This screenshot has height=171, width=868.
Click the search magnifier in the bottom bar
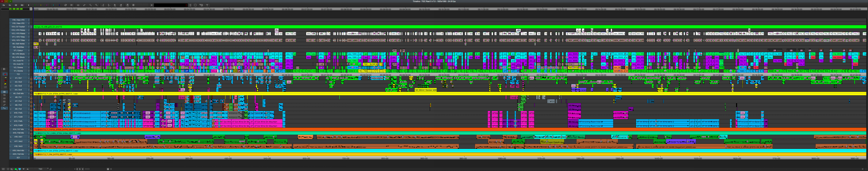(51, 169)
